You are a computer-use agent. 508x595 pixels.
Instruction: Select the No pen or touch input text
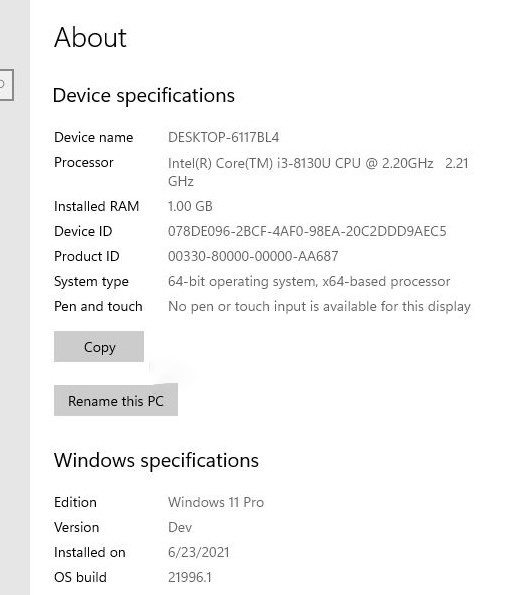pyautogui.click(x=319, y=306)
